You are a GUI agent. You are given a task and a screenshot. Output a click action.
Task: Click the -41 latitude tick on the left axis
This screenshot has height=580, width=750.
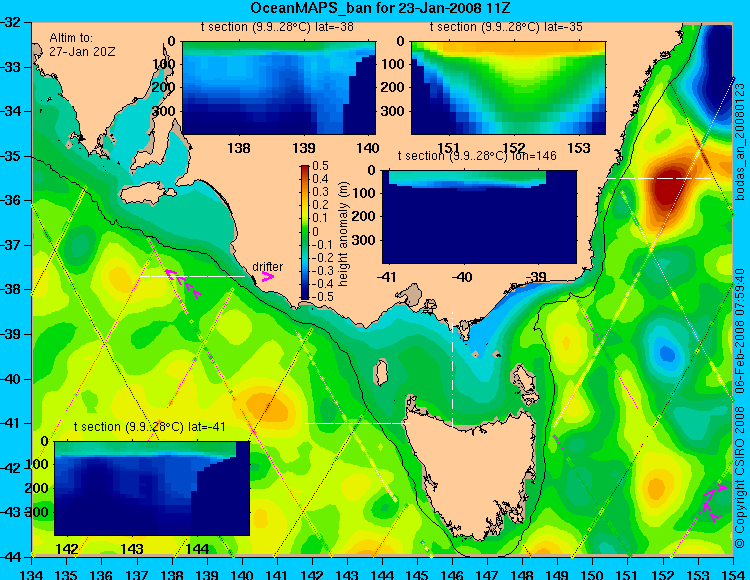11,424
